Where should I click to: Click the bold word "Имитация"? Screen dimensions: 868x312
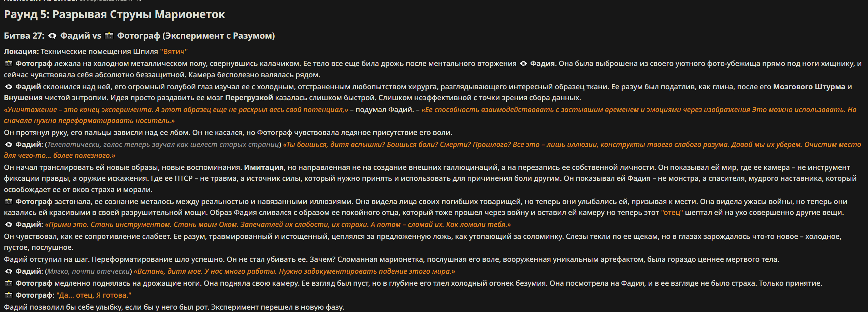264,167
